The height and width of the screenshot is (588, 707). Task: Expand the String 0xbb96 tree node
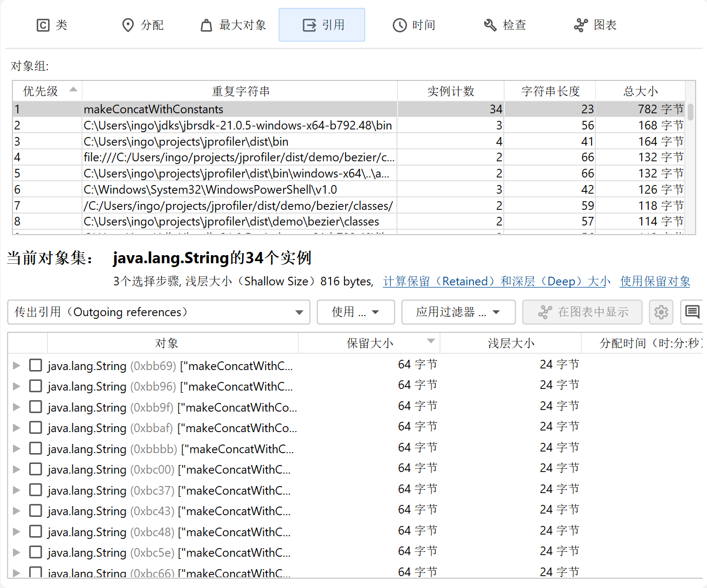coord(17,386)
